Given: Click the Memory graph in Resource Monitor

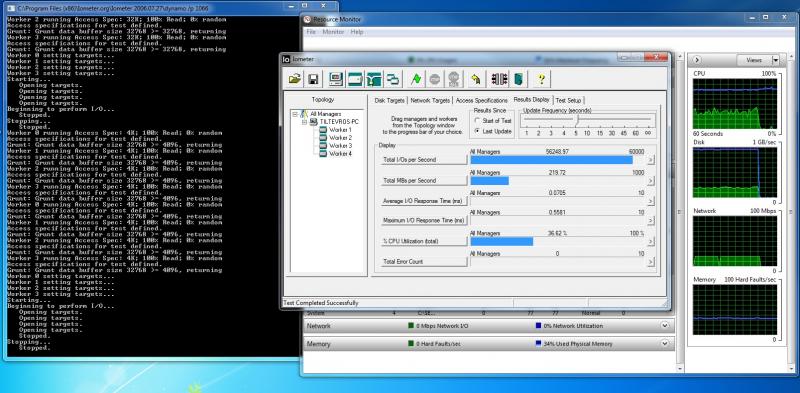Looking at the screenshot, I should pos(735,310).
